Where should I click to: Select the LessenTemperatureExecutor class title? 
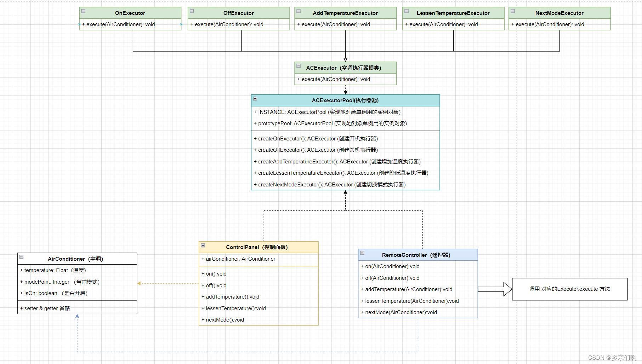click(453, 13)
